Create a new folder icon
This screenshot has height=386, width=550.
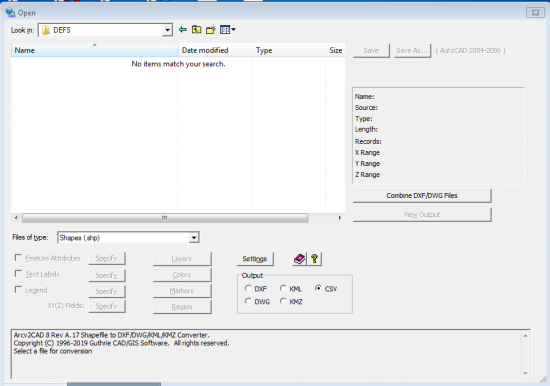pyautogui.click(x=210, y=30)
